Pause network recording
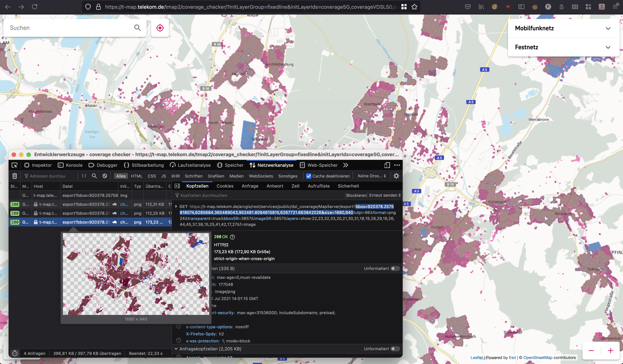Image resolution: width=623 pixels, height=364 pixels. pyautogui.click(x=84, y=176)
